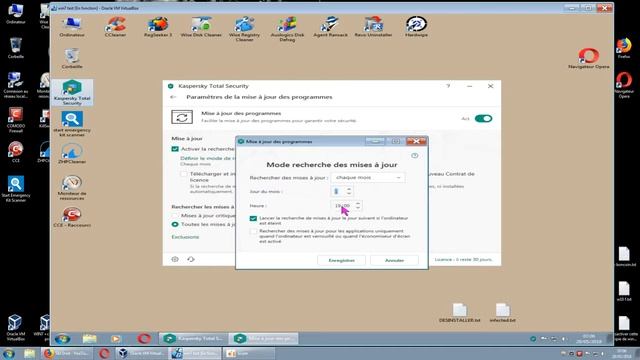
Task: Launch Revo Uninstaller shortcut
Action: (373, 27)
